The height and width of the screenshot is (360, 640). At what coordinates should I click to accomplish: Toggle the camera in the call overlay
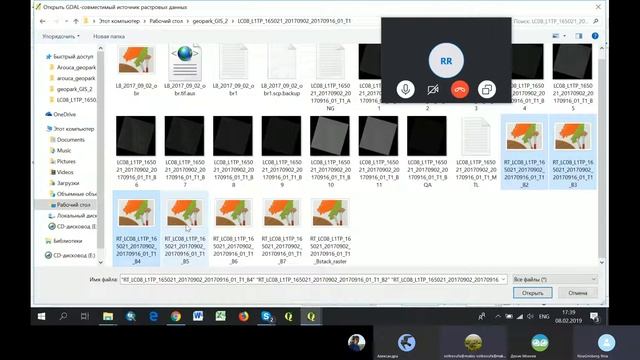pos(433,89)
